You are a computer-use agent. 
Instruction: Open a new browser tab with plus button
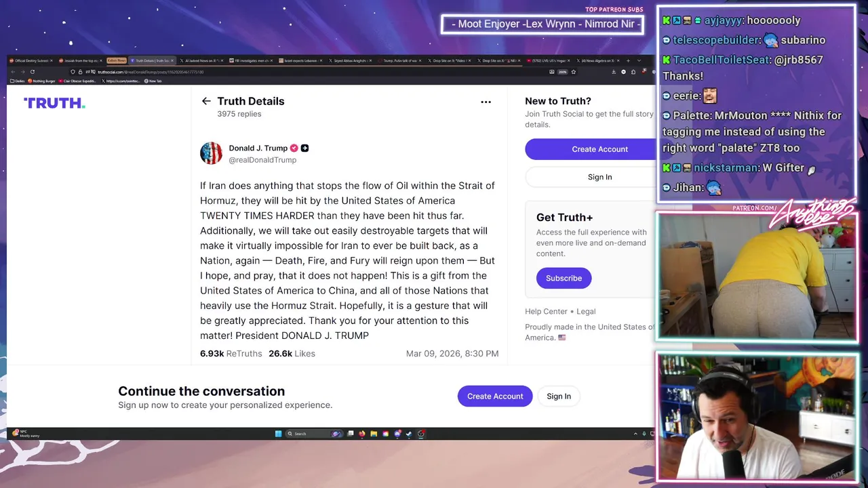pyautogui.click(x=627, y=60)
